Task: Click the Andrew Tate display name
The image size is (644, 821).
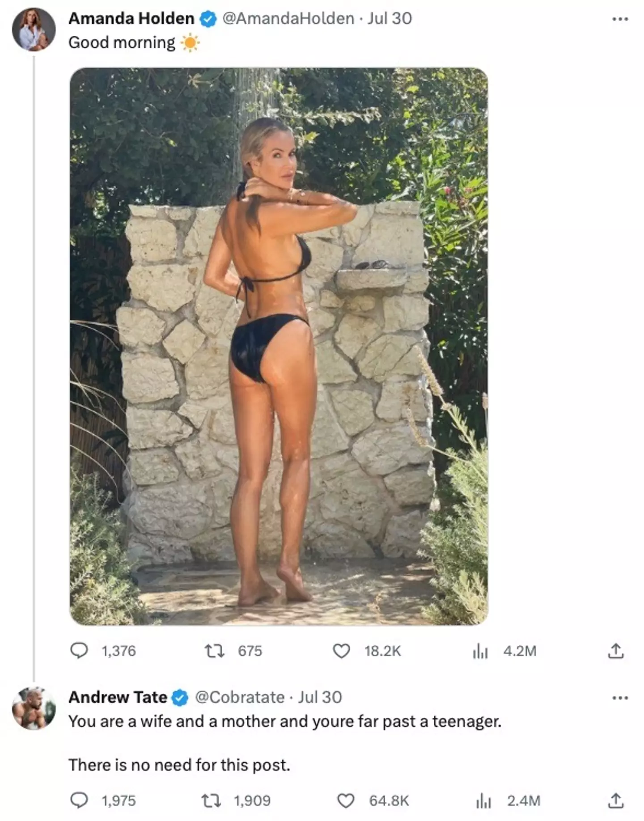Action: click(118, 697)
